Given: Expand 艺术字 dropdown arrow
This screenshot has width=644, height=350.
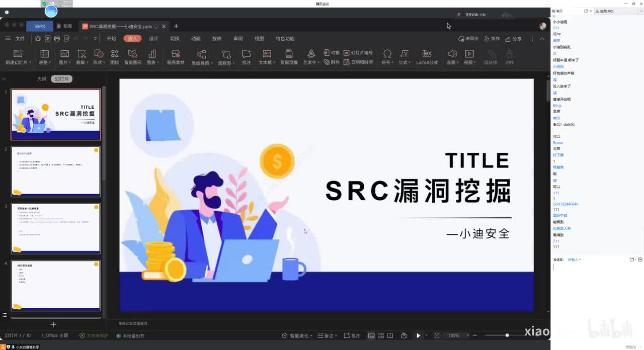Looking at the screenshot, I should [318, 63].
